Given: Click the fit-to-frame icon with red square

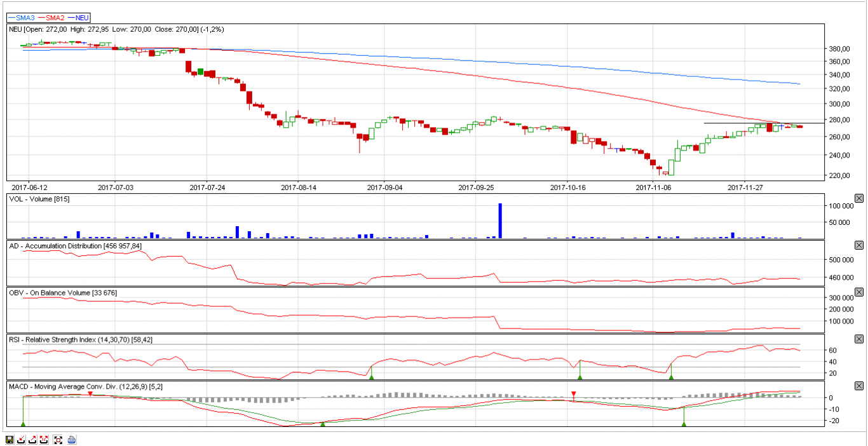Looking at the screenshot, I should [x=58, y=439].
